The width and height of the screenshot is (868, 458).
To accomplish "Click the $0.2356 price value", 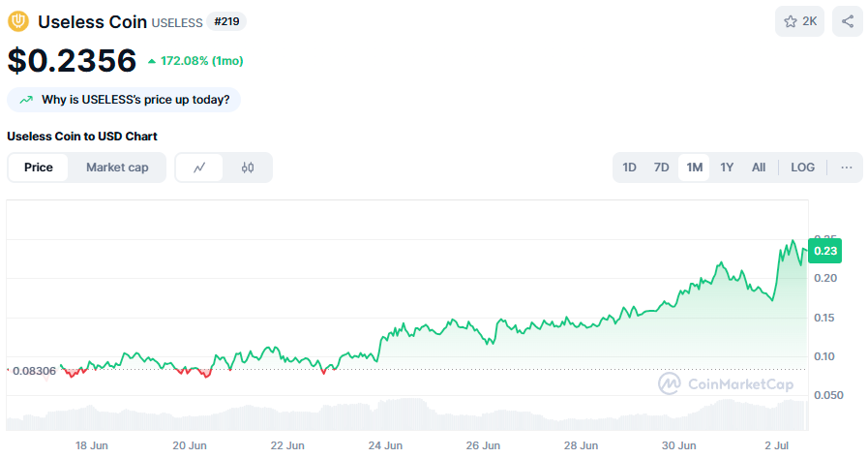I will point(72,60).
